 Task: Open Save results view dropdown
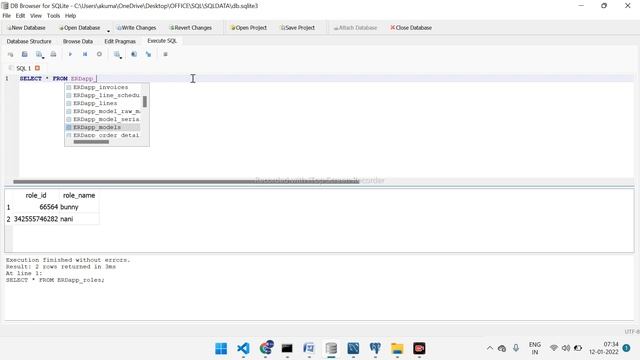tap(118, 54)
